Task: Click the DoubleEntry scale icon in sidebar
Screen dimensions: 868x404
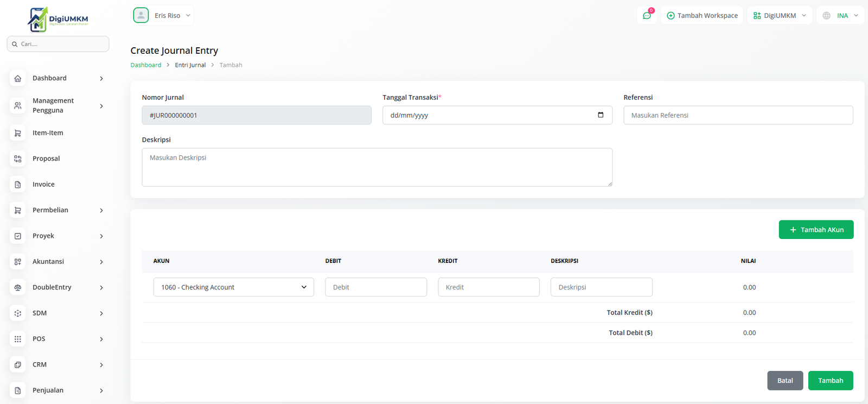Action: pyautogui.click(x=18, y=287)
